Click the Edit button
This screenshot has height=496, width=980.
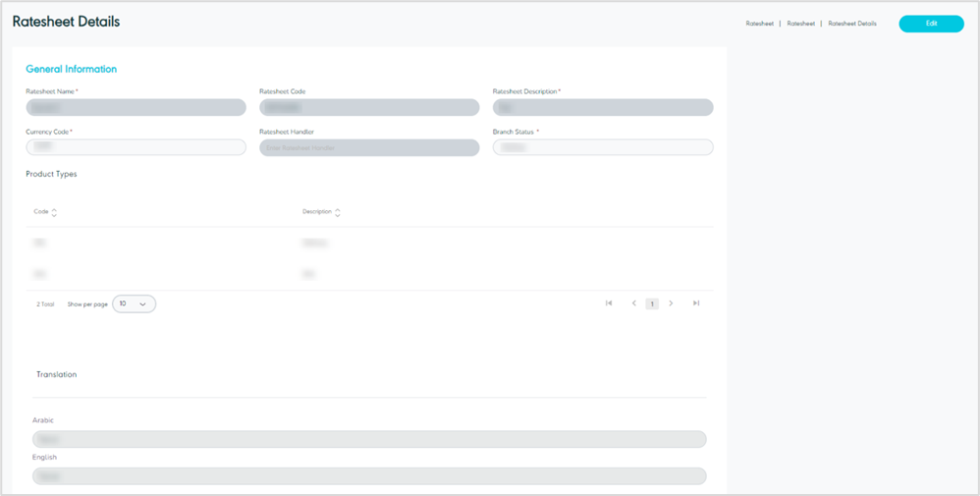(931, 24)
